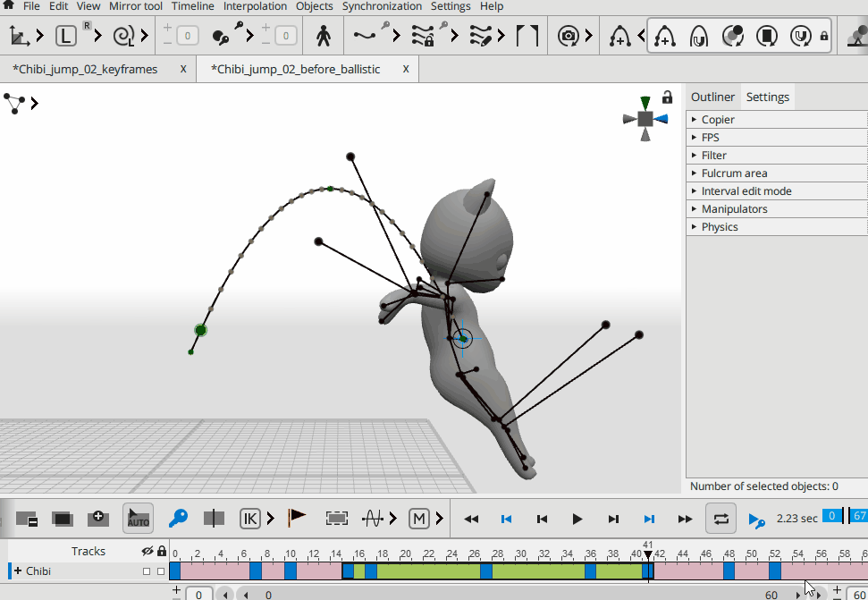The width and height of the screenshot is (868, 600).
Task: Click the blue Add Key icon
Action: pos(178,518)
